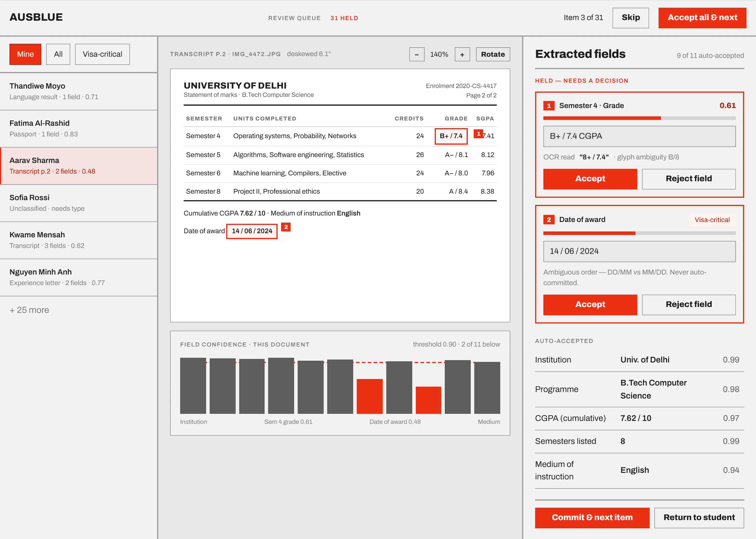
Task: Click Return to student
Action: click(x=699, y=518)
